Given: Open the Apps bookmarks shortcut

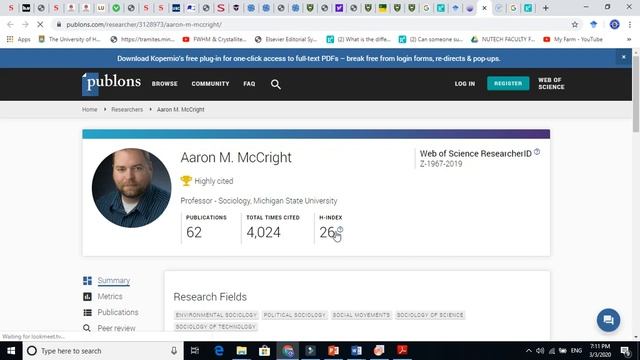Looking at the screenshot, I should (x=18, y=39).
